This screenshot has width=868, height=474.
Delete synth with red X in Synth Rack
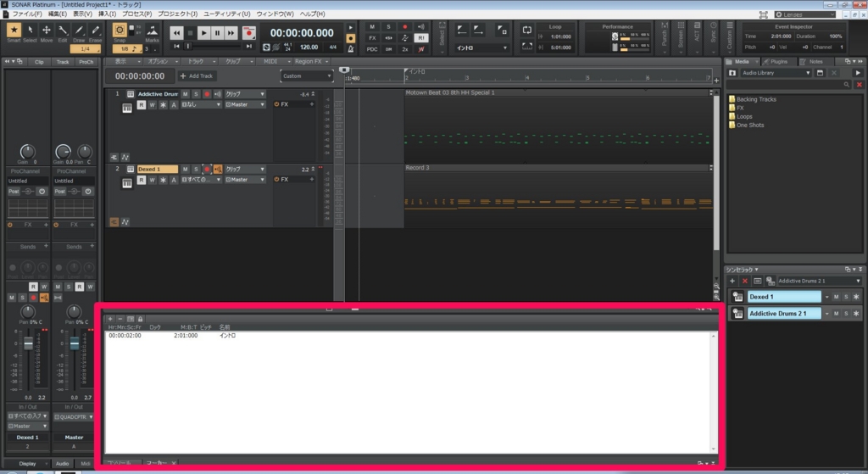744,281
